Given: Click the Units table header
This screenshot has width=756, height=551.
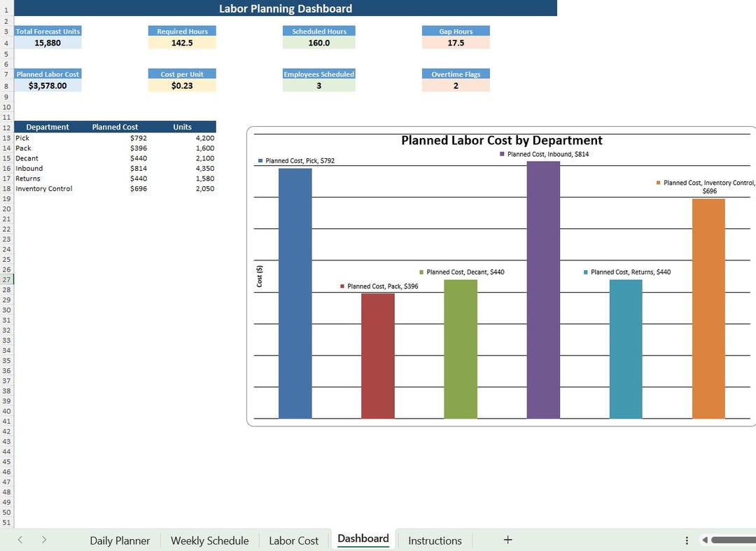Looking at the screenshot, I should [182, 127].
